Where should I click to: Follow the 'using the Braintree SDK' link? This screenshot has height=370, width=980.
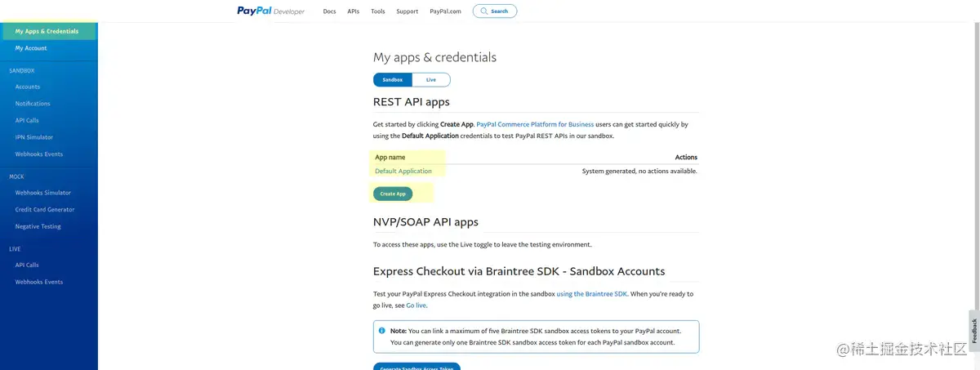(592, 294)
